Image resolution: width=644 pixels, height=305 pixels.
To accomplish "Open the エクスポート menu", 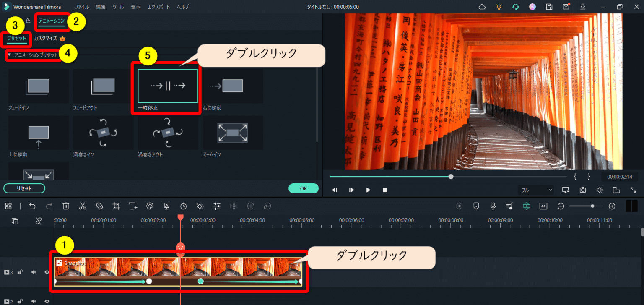I will coord(159,7).
